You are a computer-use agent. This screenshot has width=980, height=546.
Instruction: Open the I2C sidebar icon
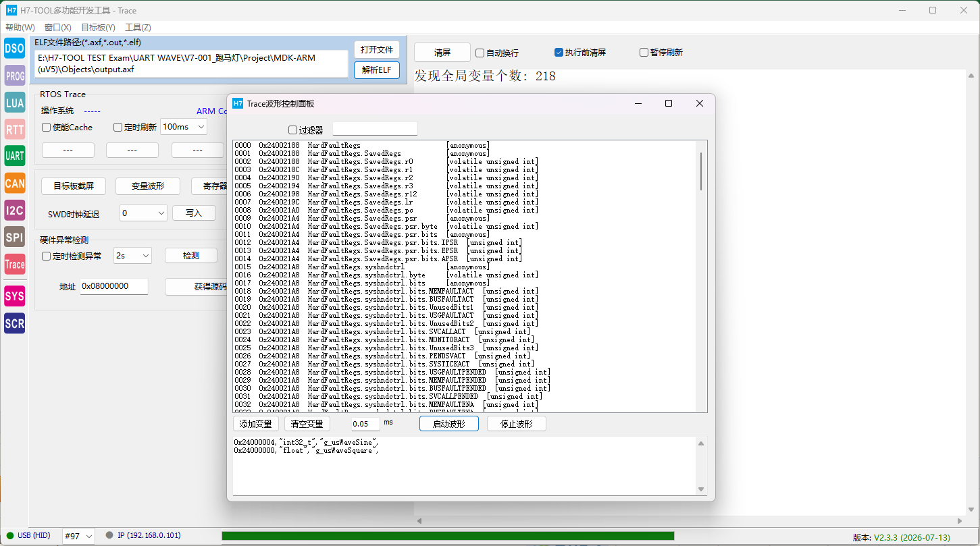(15, 210)
